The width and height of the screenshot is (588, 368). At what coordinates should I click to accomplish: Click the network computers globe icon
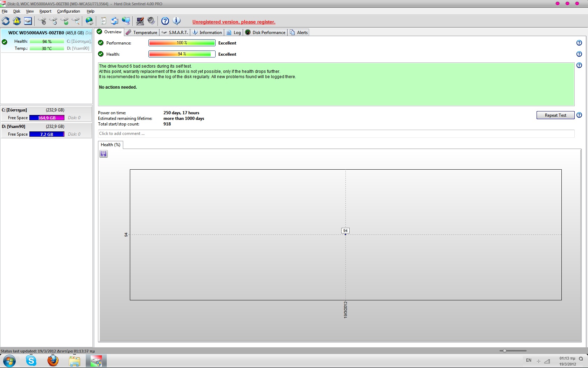(126, 21)
